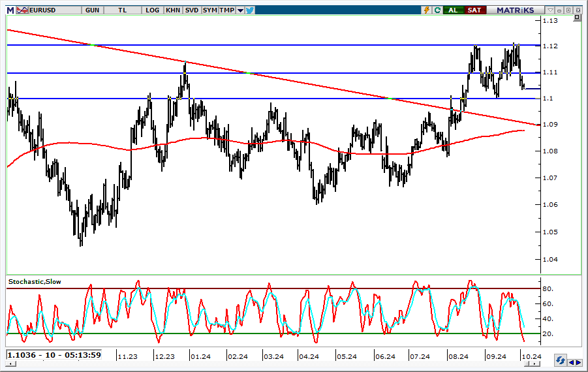Click the green AL buy button
Viewport: 588px width, 372px height.
point(452,10)
